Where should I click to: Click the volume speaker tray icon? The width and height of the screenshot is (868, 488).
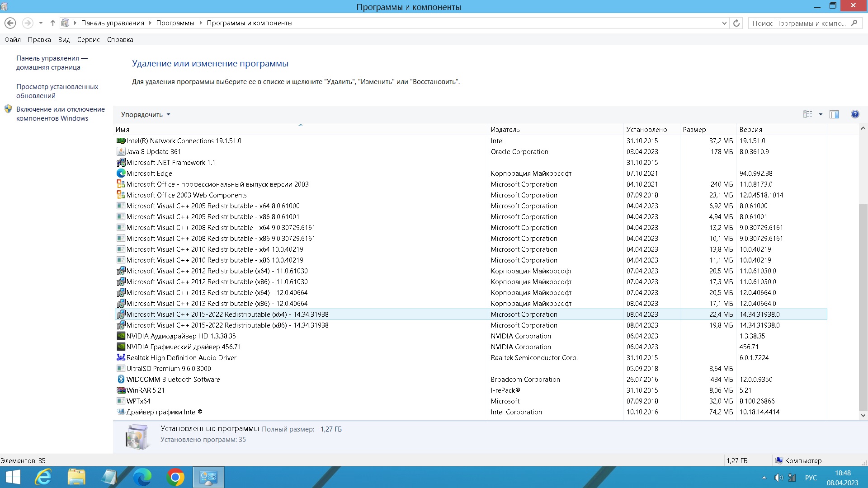[778, 478]
